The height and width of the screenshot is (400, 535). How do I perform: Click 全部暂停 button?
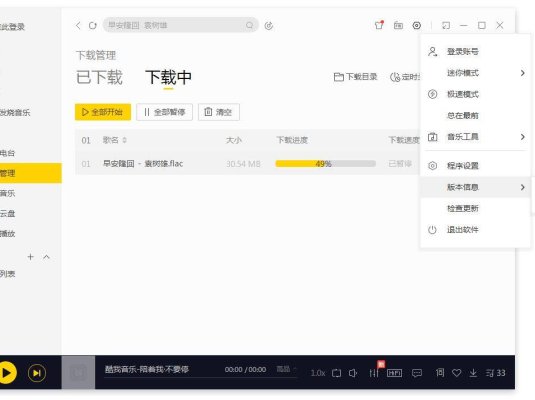coord(164,112)
